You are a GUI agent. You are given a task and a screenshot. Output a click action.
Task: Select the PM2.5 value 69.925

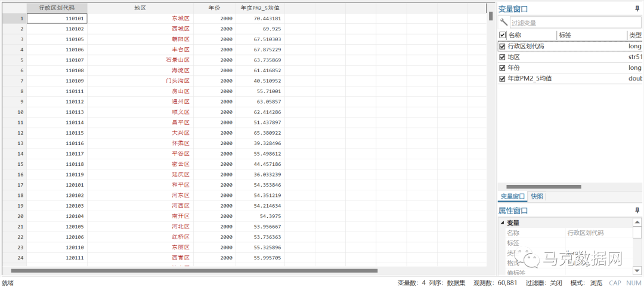(x=261, y=29)
